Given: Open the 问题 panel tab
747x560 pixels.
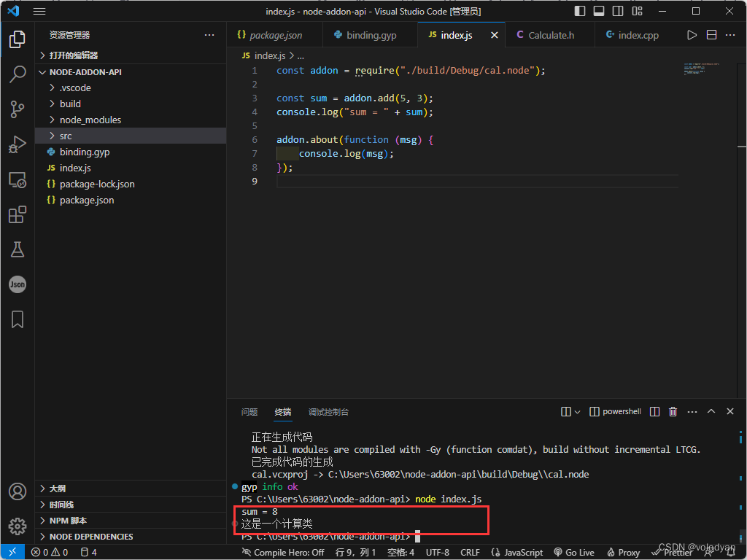Looking at the screenshot, I should pos(249,412).
